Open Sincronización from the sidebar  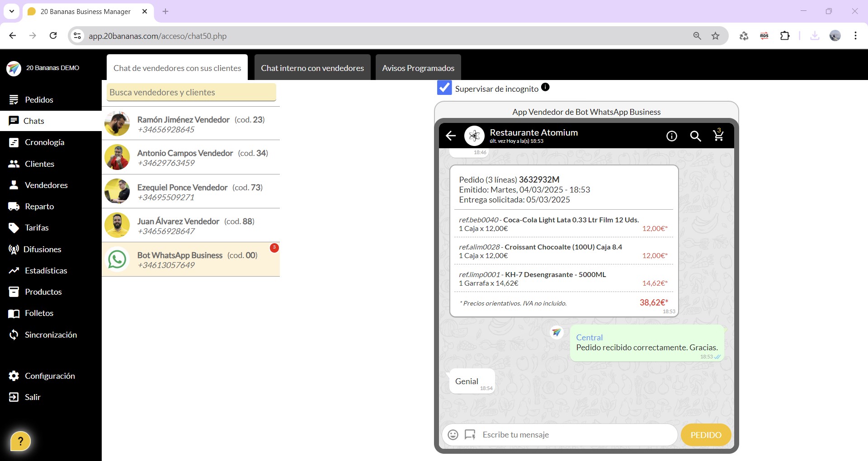pos(51,335)
